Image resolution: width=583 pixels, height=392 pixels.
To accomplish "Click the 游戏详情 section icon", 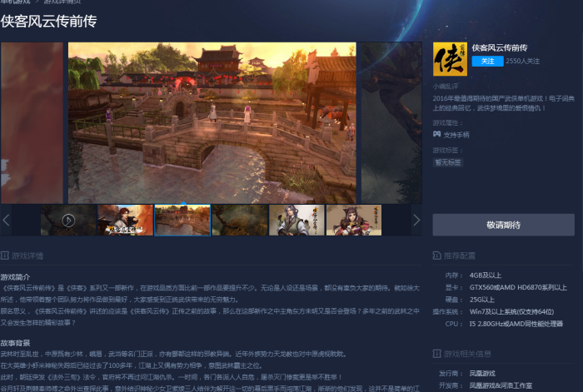I will coord(4,256).
